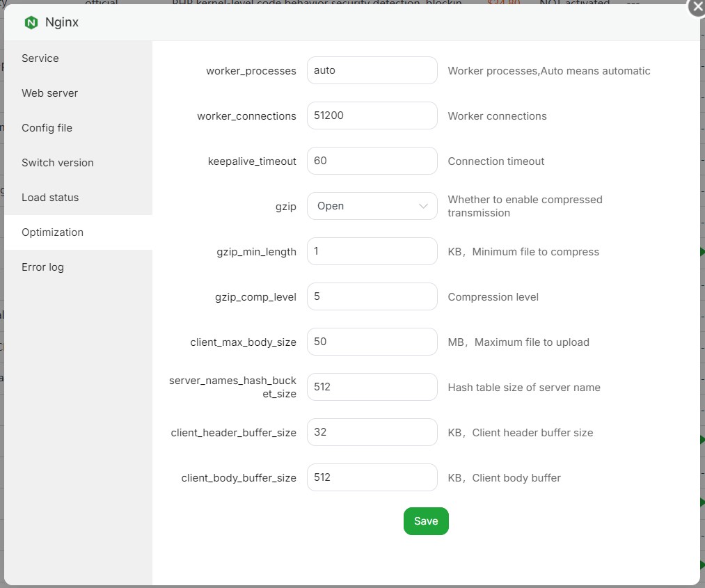The width and height of the screenshot is (705, 588).
Task: Click the 'gzip_min_length' label
Action: point(256,252)
